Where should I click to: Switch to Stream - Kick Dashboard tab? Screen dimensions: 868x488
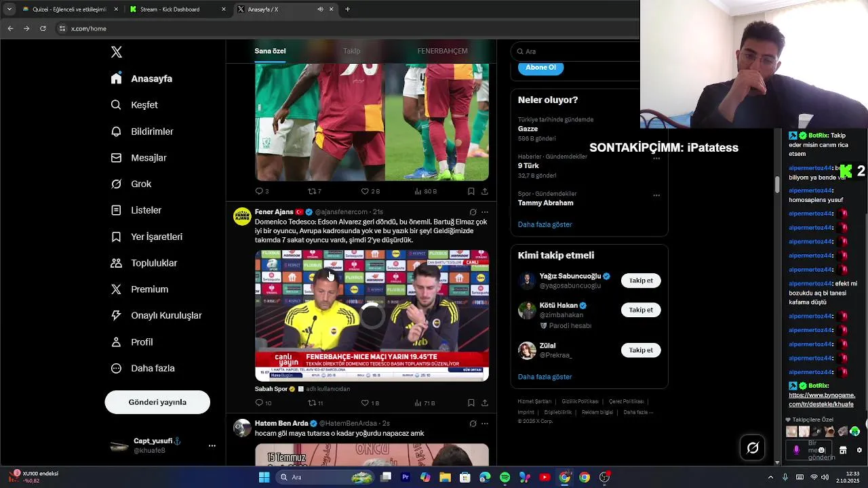[x=178, y=9]
